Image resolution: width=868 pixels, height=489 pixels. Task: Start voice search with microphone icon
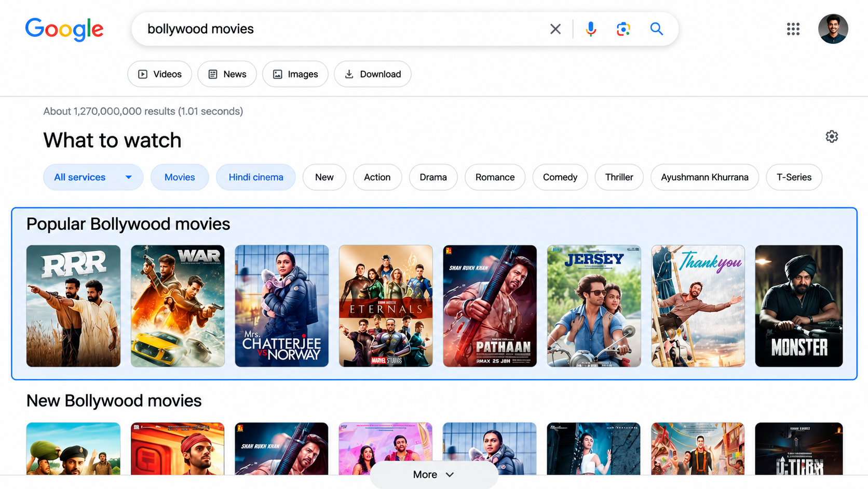591,29
